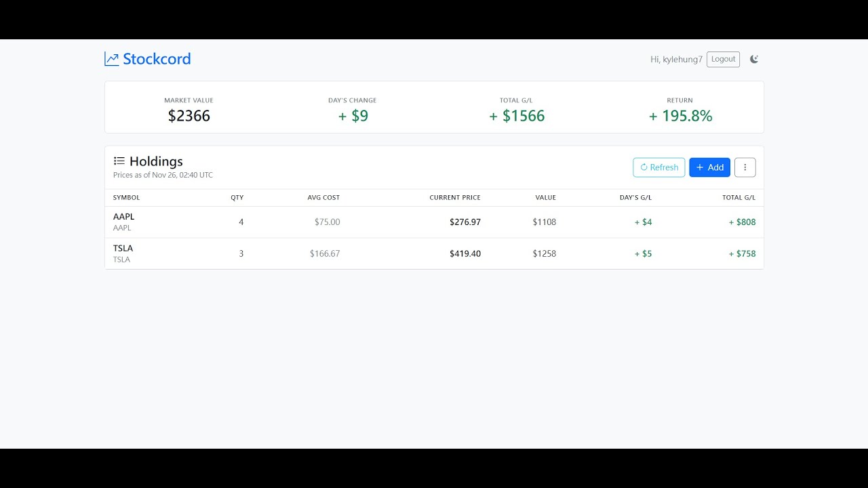This screenshot has height=488, width=868.
Task: Click the Holdings list icon
Action: [119, 161]
